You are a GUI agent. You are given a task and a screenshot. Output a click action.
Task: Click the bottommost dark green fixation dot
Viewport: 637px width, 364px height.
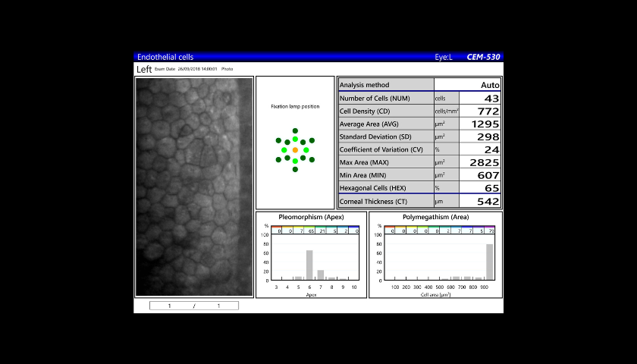click(295, 169)
